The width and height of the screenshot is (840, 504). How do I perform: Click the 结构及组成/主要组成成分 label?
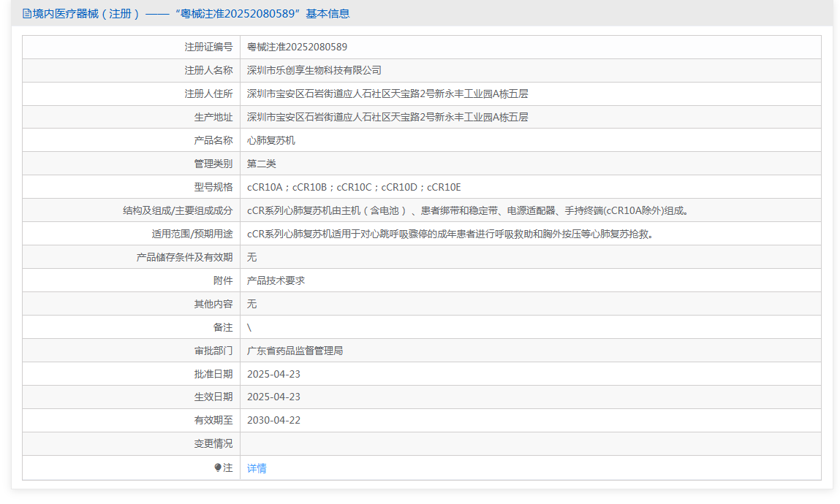178,211
